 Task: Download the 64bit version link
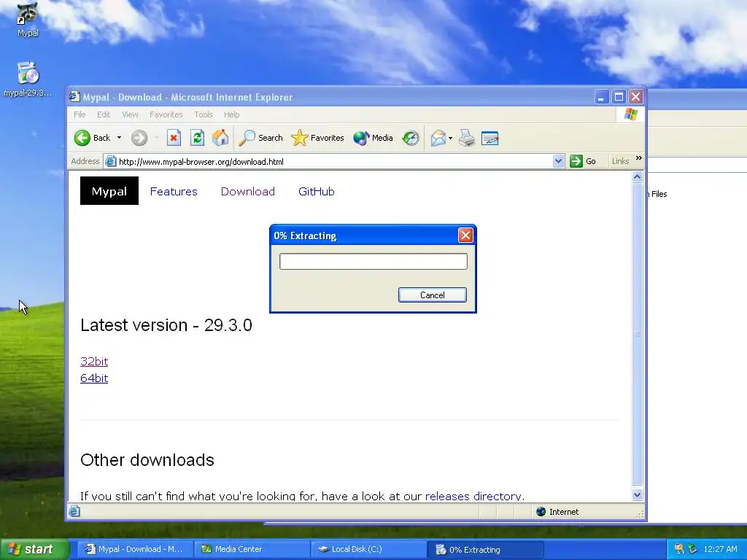[x=94, y=378]
